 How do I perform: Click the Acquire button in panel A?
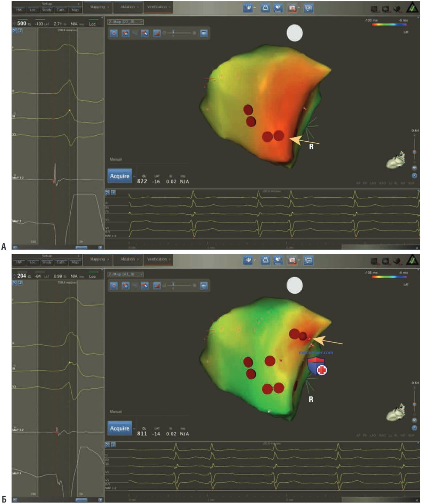tap(120, 176)
